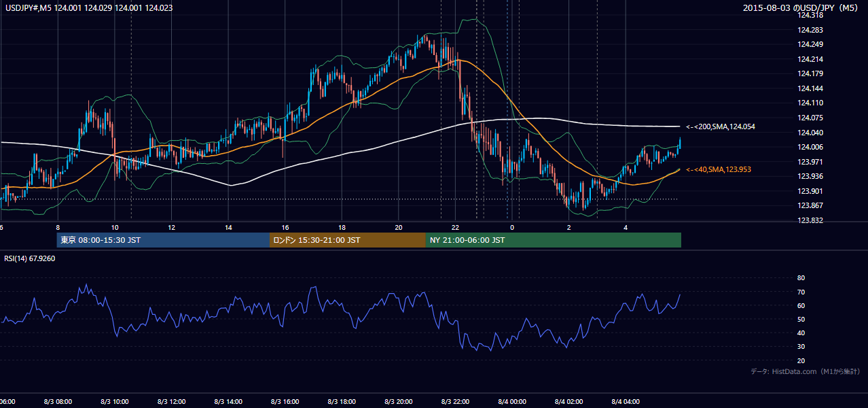The width and height of the screenshot is (868, 408).
Task: Click the RSI(14) 67.9260 indicator label
Action: click(30, 258)
